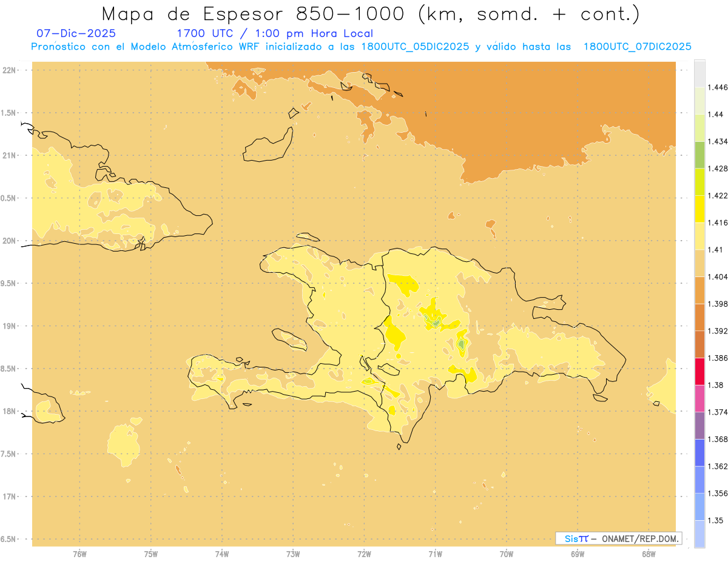The width and height of the screenshot is (728, 562).
Task: Click the bright yellow swatch between 1.416 and 1.422
Action: [699, 209]
